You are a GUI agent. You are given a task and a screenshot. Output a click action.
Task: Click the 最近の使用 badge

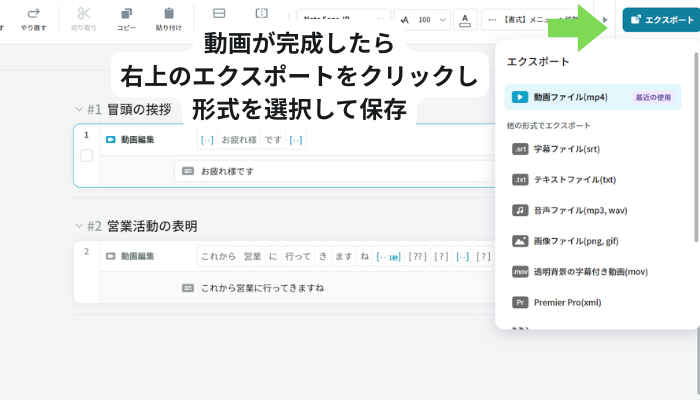point(653,97)
